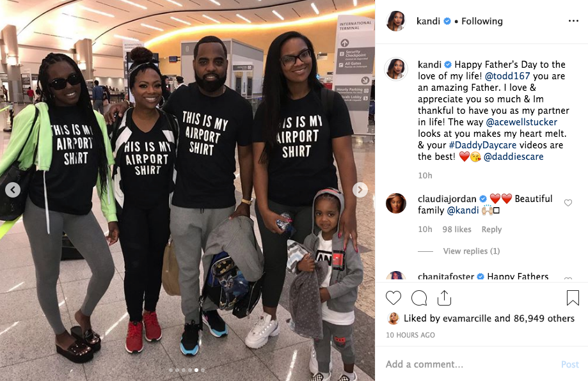
Task: Select the last carousel dot indicator
Action: [x=203, y=370]
